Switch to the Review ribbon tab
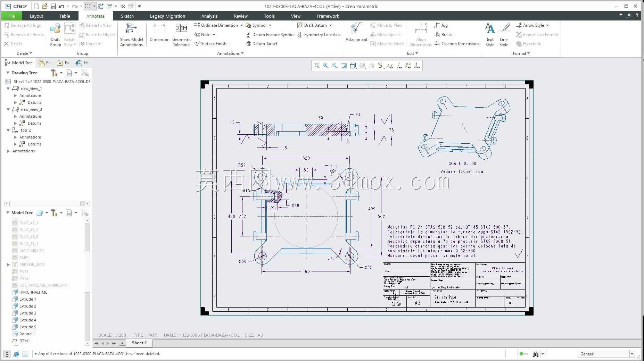Image resolution: width=644 pixels, height=361 pixels. [x=240, y=16]
